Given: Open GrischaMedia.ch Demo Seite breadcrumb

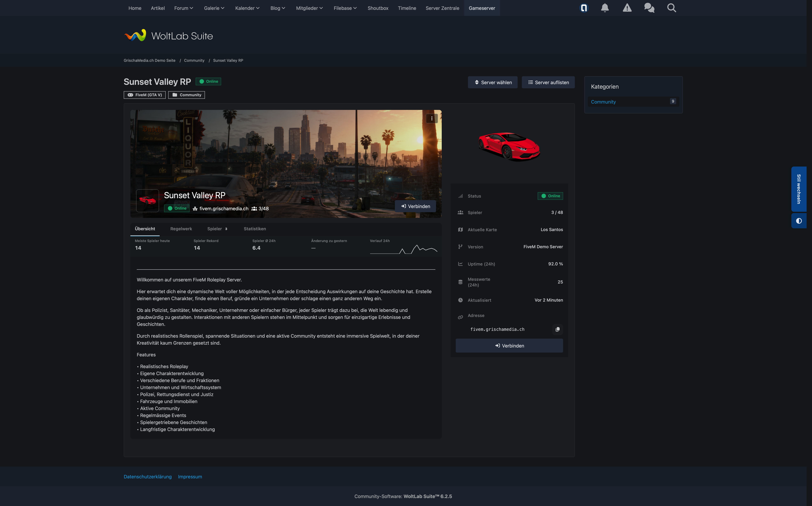Looking at the screenshot, I should (150, 61).
